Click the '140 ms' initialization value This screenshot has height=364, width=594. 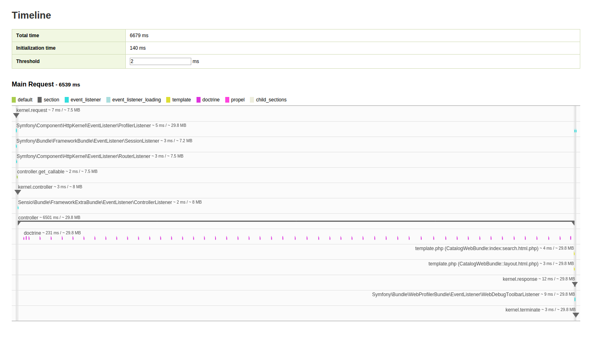coord(137,48)
